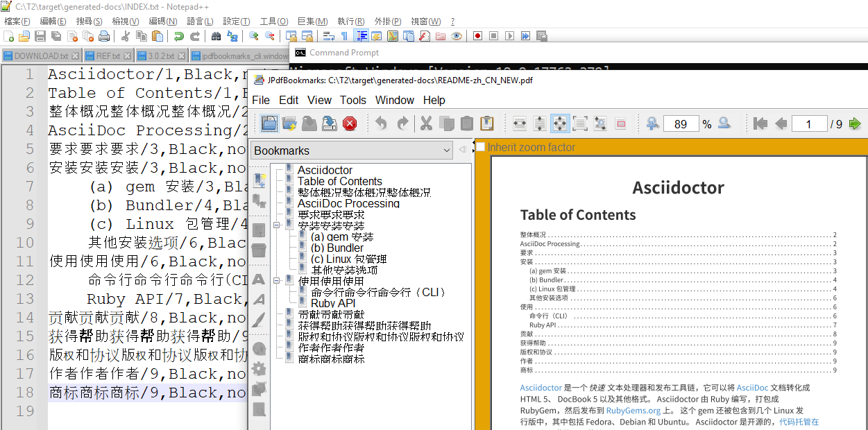Select Ruby API bookmark
Screen dimensions: 868x430
click(x=332, y=303)
